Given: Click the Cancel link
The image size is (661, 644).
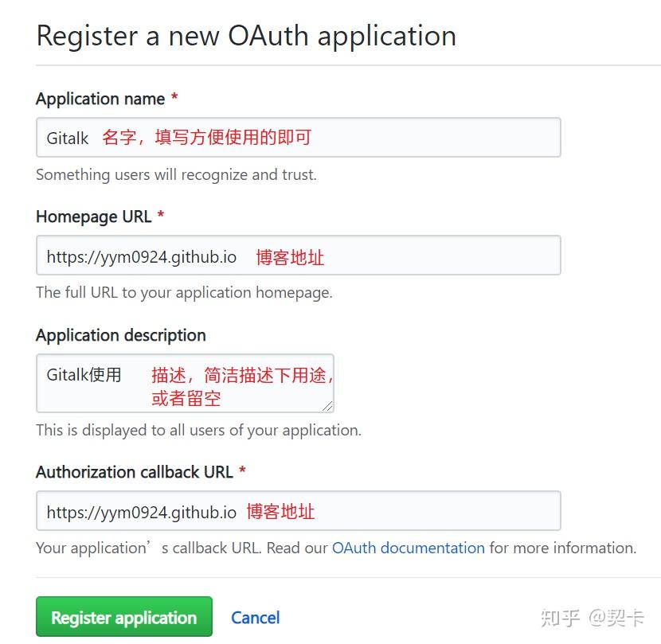Looking at the screenshot, I should click(x=255, y=617).
